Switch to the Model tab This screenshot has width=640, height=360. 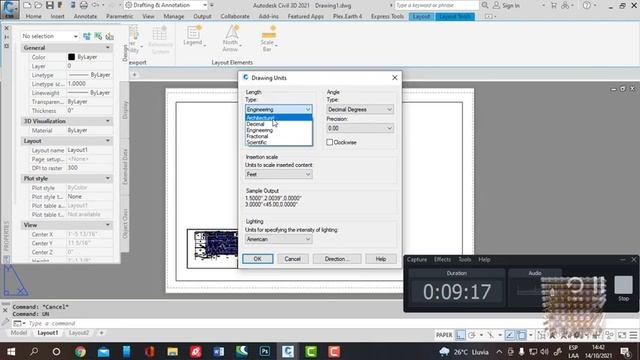click(x=19, y=333)
